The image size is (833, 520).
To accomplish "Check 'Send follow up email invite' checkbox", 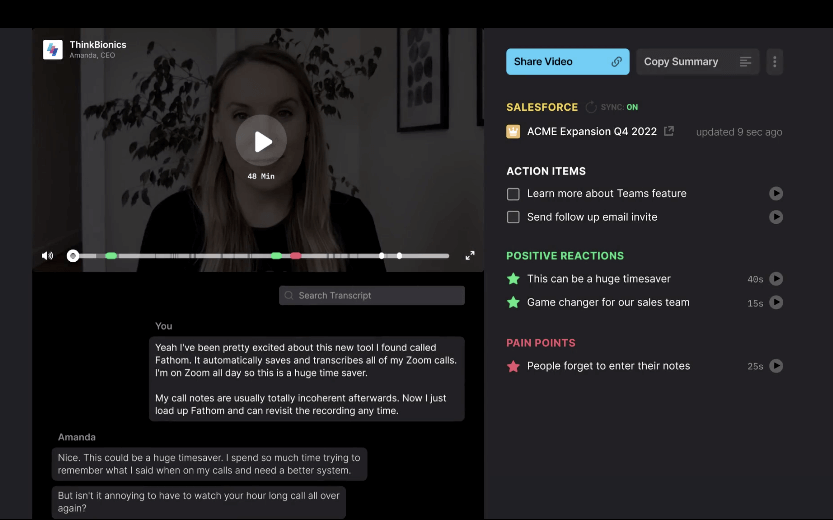I will point(513,217).
